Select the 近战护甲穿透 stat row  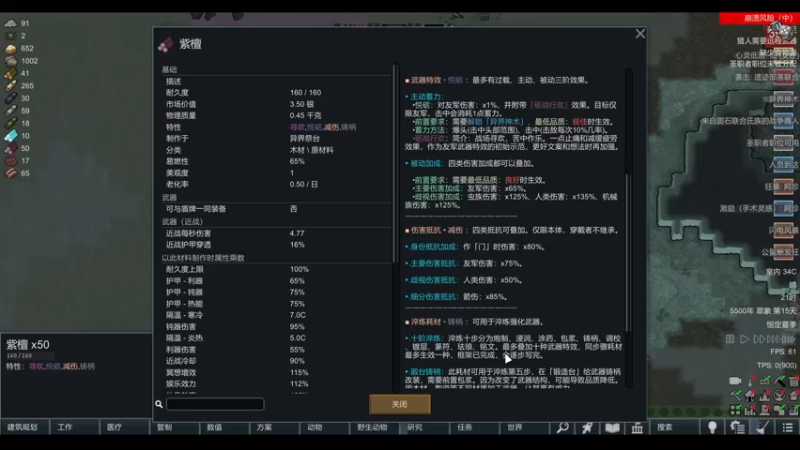[x=277, y=245]
